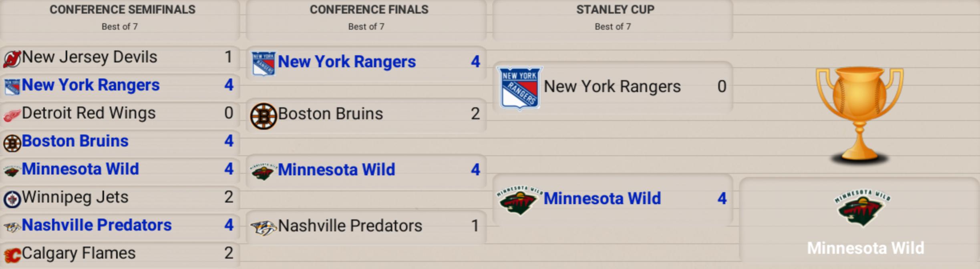This screenshot has height=269, width=980.
Task: Click the Winnipeg Jets logo in semifinals
Action: [12, 199]
